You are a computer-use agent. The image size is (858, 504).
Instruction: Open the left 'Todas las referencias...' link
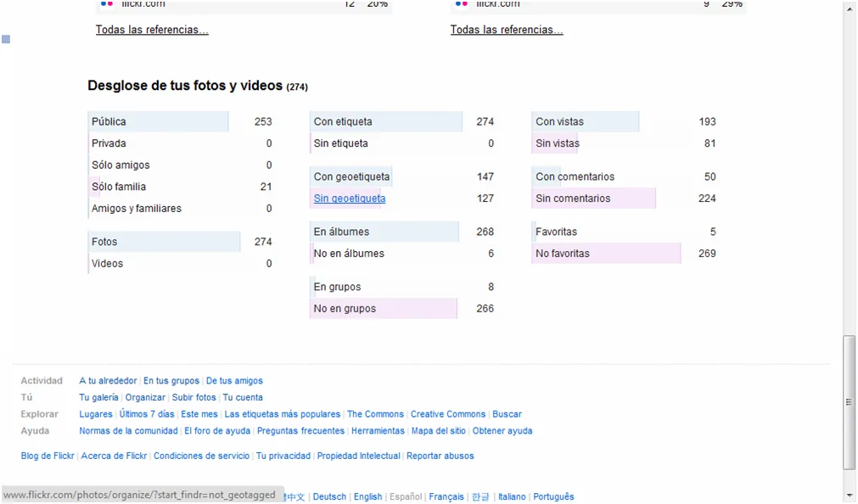point(151,29)
